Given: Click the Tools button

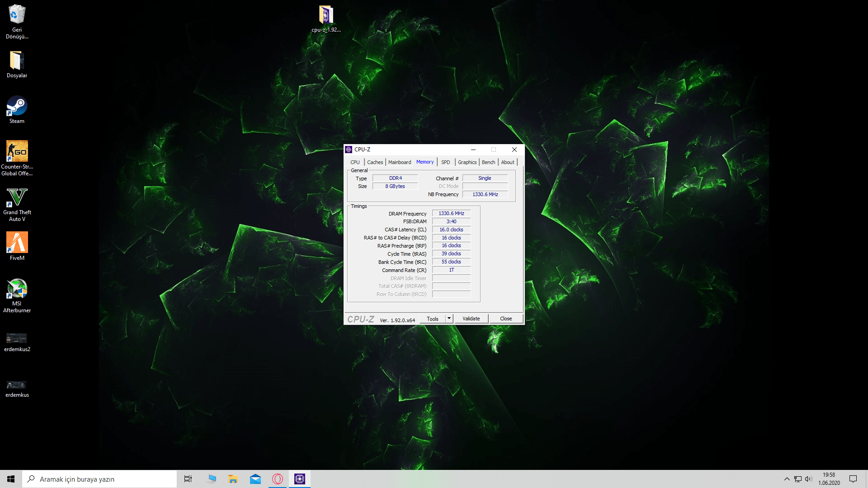Looking at the screenshot, I should coord(432,319).
